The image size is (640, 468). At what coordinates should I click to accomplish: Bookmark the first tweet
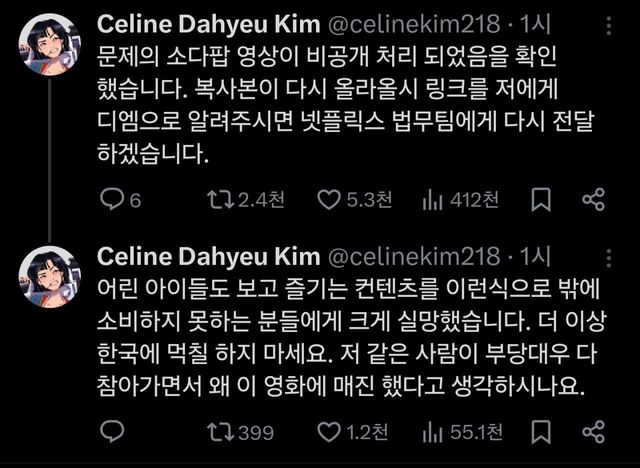tap(541, 201)
